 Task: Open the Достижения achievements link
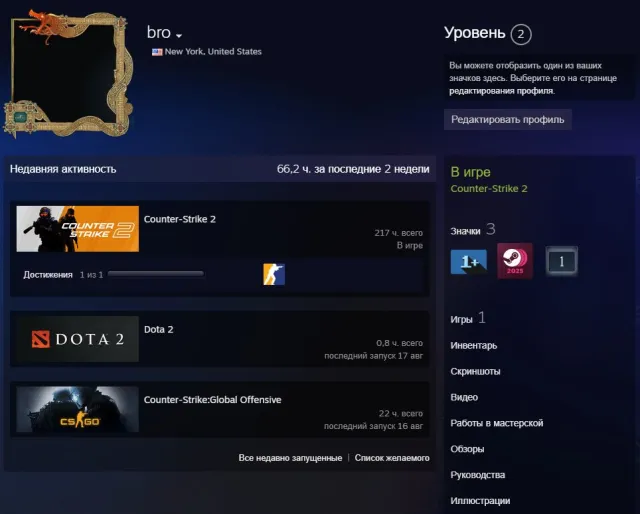click(x=48, y=275)
